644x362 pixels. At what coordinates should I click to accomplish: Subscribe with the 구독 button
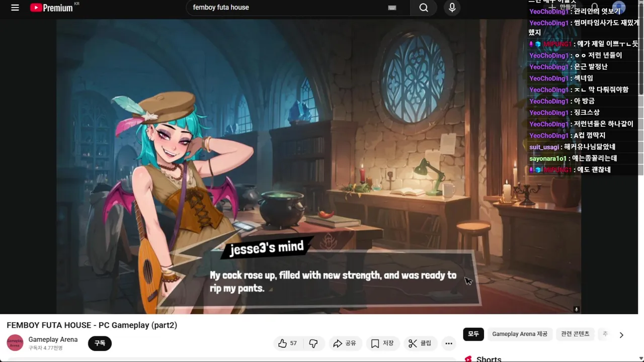point(100,343)
